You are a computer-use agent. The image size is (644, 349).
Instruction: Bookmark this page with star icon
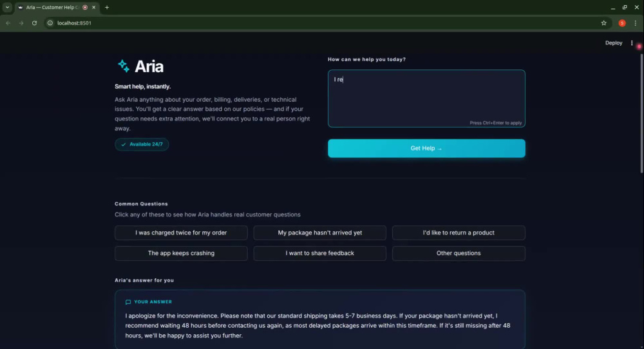pyautogui.click(x=604, y=23)
